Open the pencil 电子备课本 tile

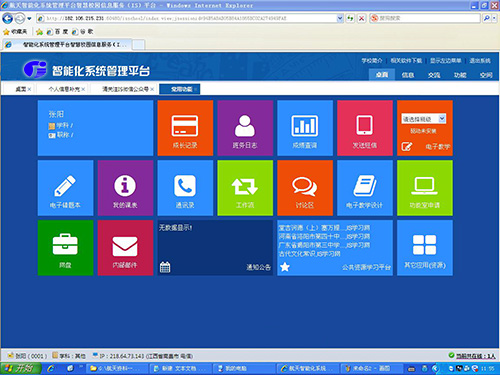pyautogui.click(x=65, y=188)
